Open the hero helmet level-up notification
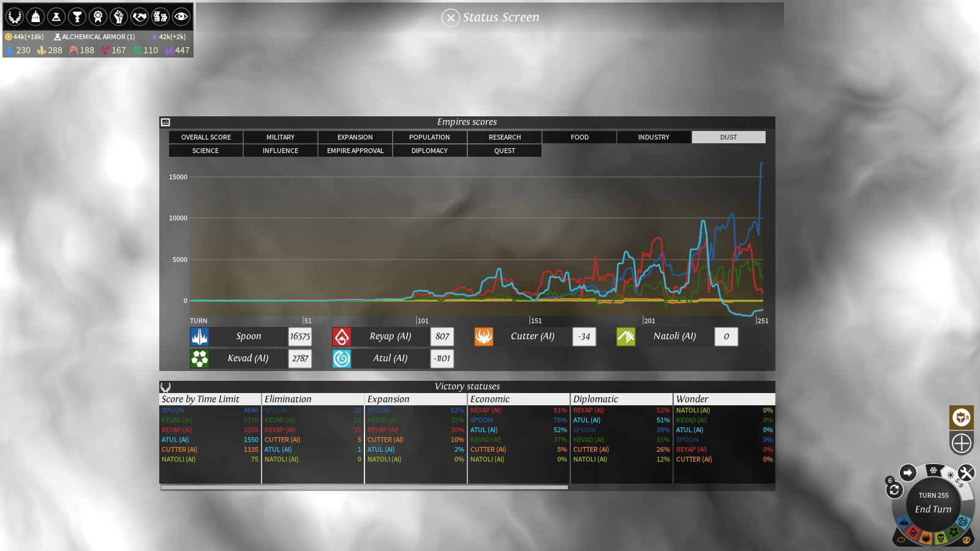980x551 pixels. (962, 418)
